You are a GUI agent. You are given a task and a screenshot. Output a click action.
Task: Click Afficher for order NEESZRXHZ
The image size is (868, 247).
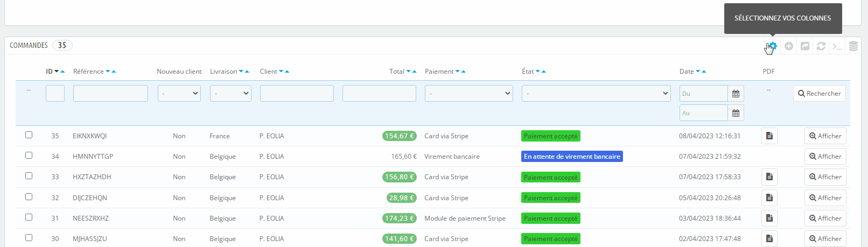pos(825,218)
